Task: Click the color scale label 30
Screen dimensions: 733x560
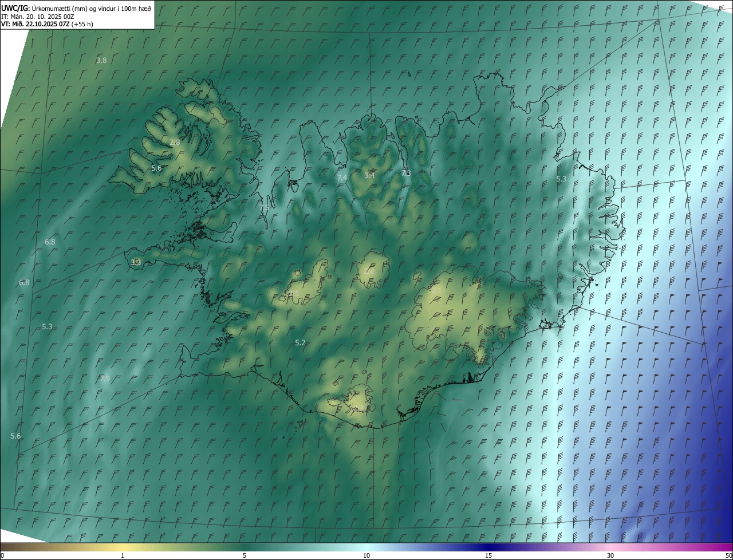Action: [x=610, y=556]
